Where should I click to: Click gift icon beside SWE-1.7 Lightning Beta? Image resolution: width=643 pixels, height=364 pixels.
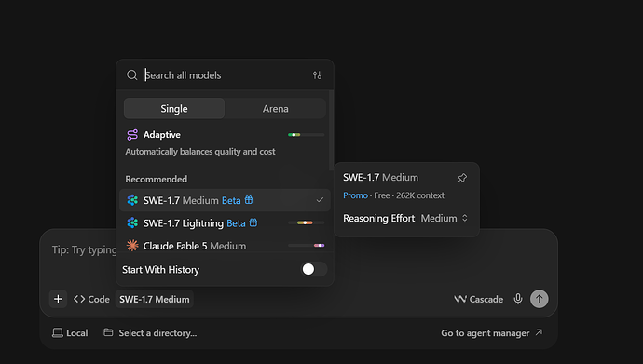(x=253, y=222)
